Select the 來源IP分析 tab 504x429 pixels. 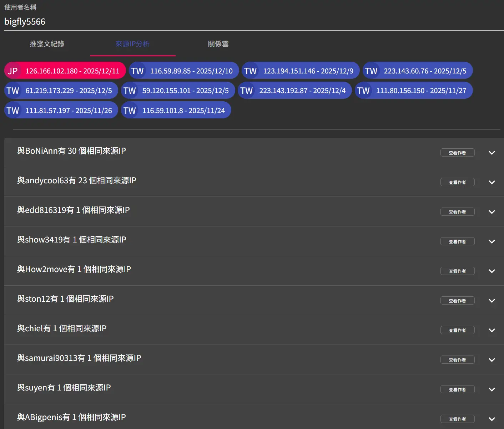point(132,44)
